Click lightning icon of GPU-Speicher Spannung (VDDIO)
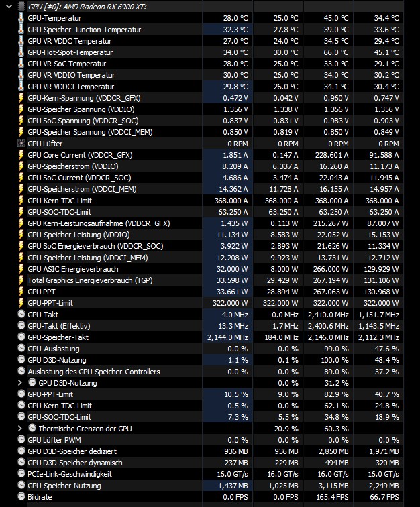 pos(21,109)
